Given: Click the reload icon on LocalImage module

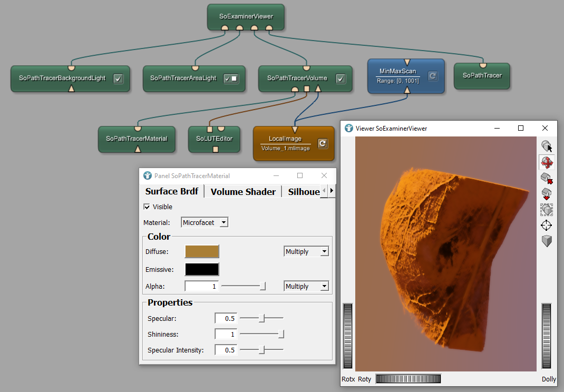Looking at the screenshot, I should (323, 143).
